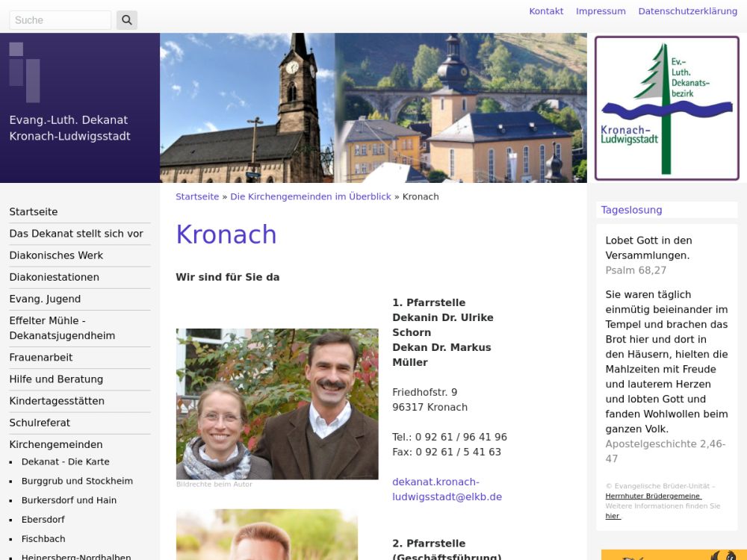Click the search magnifier icon button

tap(127, 20)
